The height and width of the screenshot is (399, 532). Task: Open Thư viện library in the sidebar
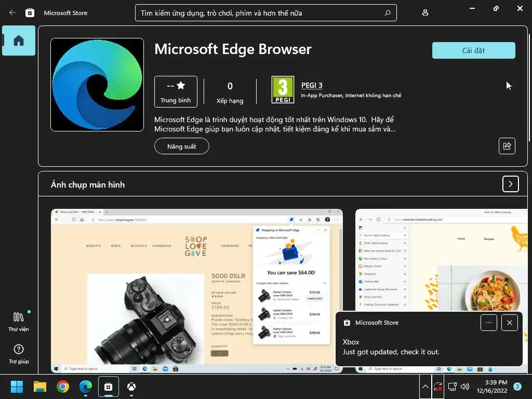(19, 322)
